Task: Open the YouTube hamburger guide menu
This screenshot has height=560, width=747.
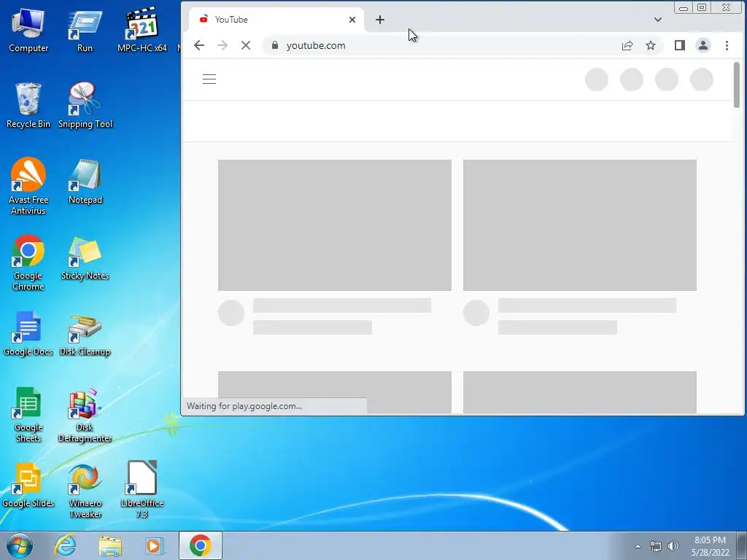Action: tap(209, 79)
